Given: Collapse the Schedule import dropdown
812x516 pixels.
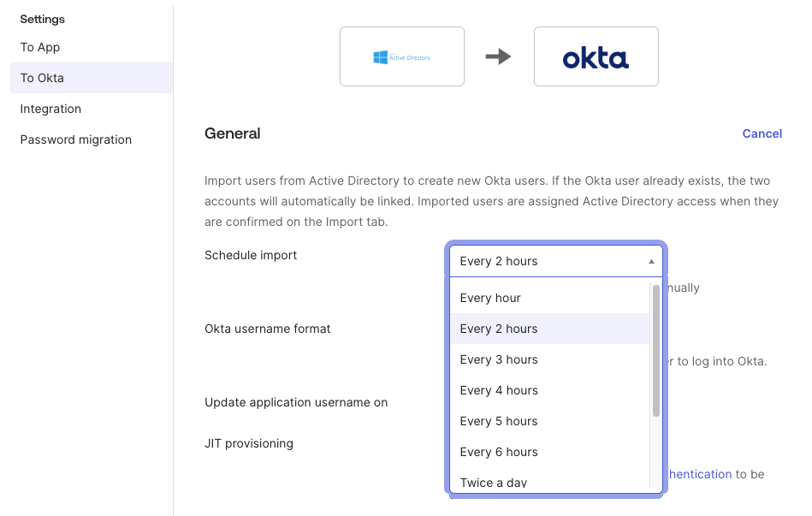Looking at the screenshot, I should coord(555,261).
